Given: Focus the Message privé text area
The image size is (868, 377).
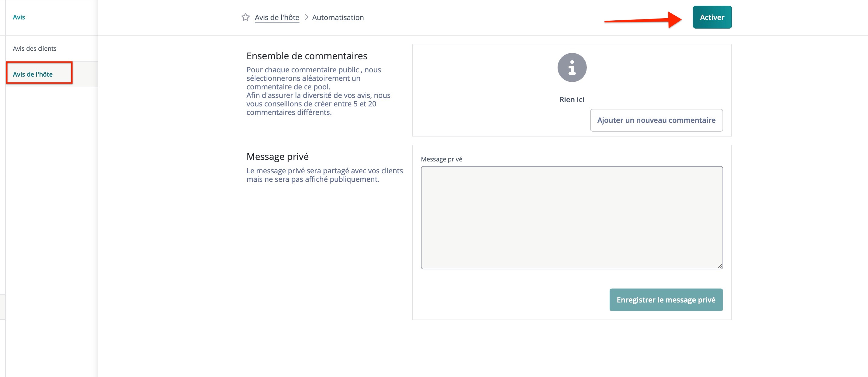Looking at the screenshot, I should [x=572, y=217].
